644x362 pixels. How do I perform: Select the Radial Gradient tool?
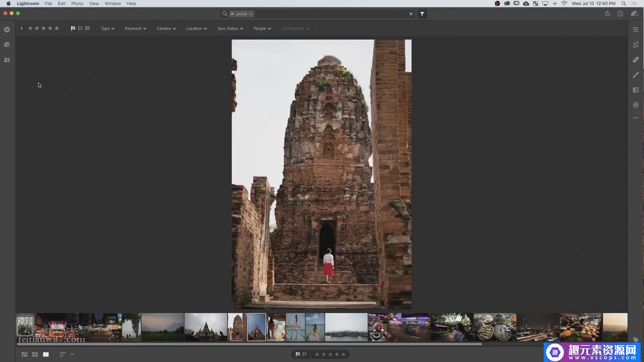click(636, 105)
